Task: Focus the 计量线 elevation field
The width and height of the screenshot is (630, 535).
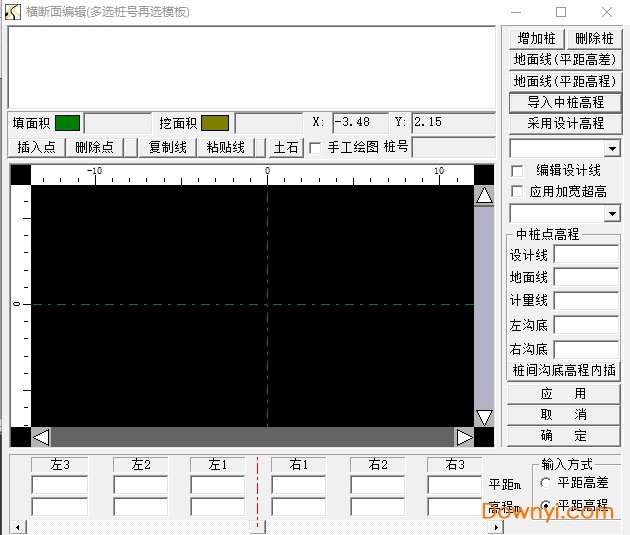Action: 586,300
